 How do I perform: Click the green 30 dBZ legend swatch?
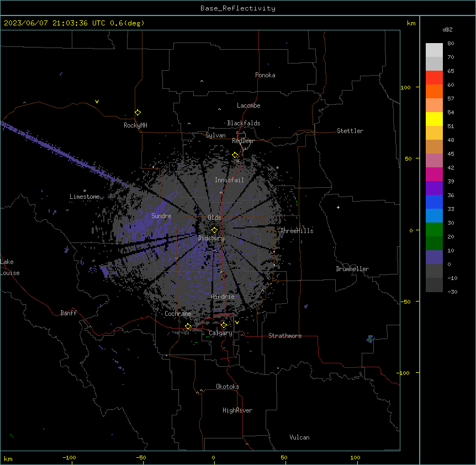434,230
